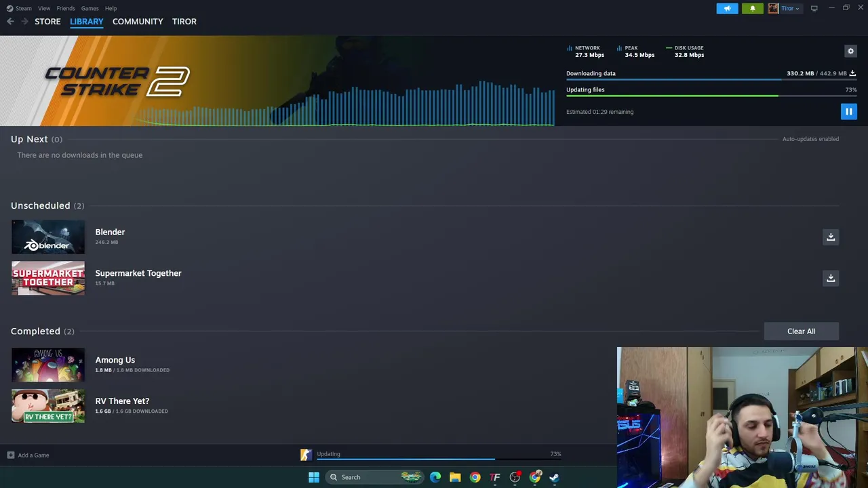Screen dimensions: 868x488
Task: Open the Friends menu
Action: click(x=66, y=8)
